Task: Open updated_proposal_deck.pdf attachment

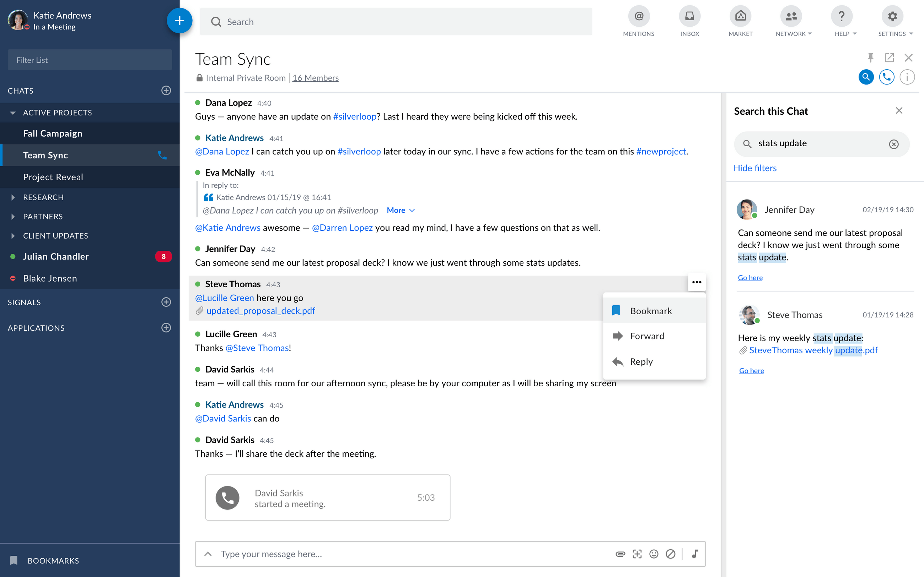Action: [260, 311]
